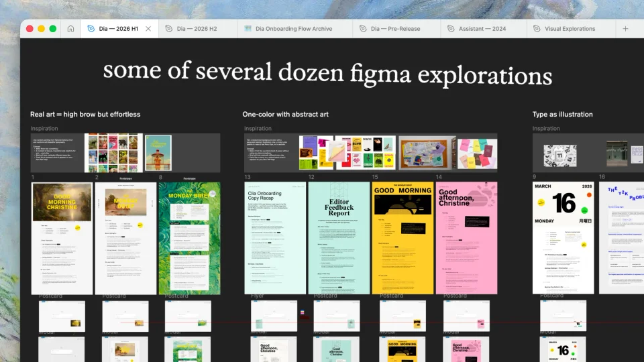The image size is (644, 362).
Task: Click the green fullscreen window button
Action: click(52, 29)
